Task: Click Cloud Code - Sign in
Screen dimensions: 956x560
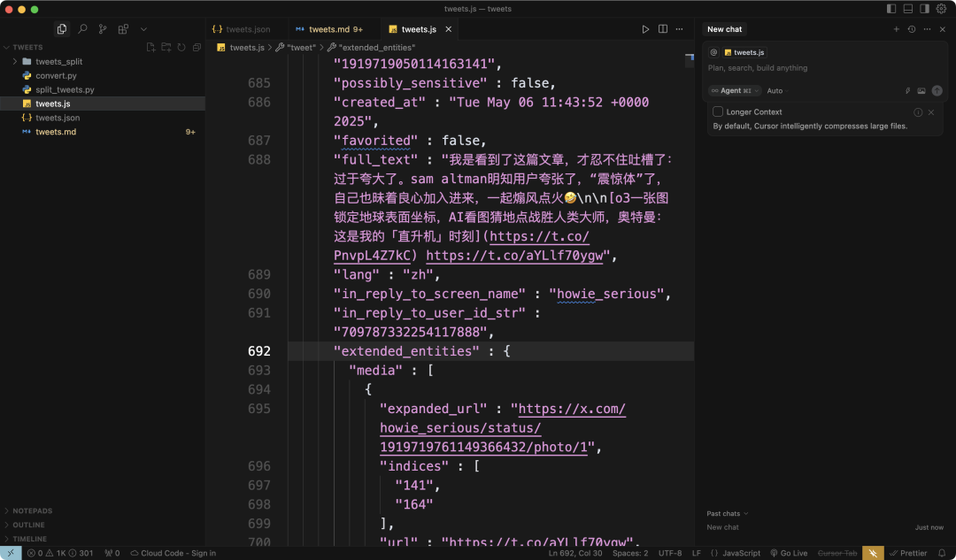Action: [x=173, y=553]
